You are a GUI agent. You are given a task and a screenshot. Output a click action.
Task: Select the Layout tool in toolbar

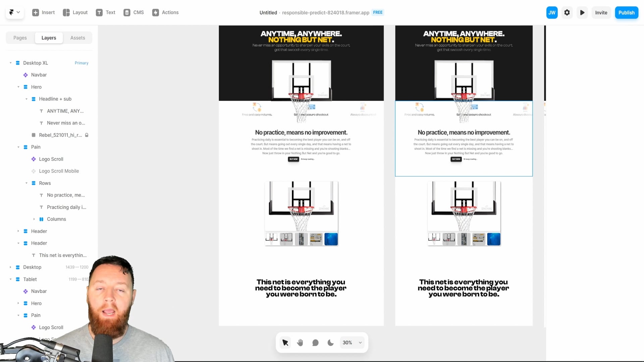[x=74, y=12]
